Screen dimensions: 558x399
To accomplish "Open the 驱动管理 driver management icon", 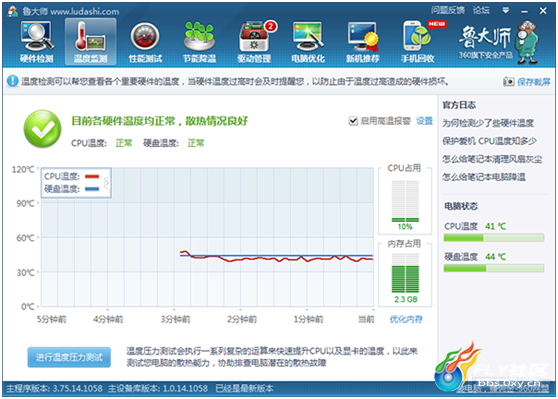I will pos(254,42).
